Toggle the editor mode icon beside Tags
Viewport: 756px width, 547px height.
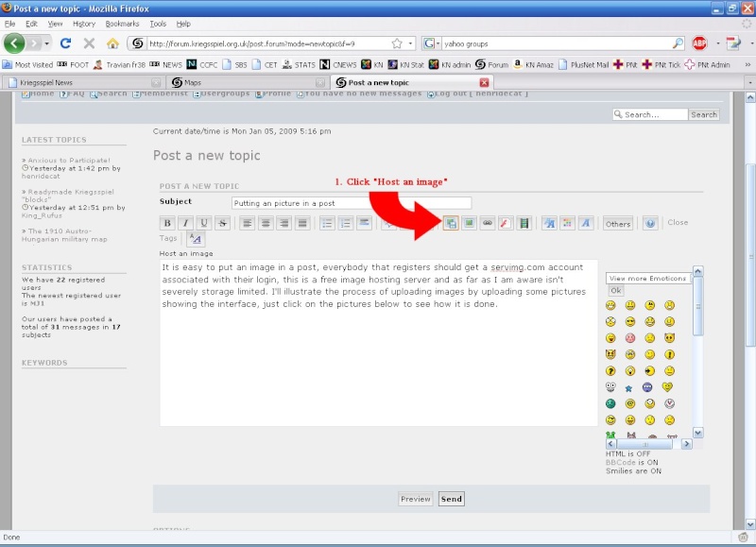click(196, 239)
